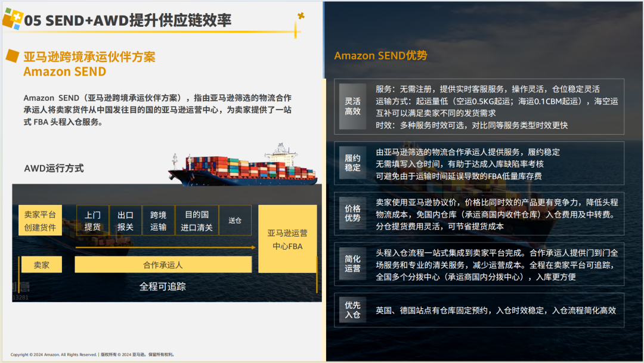This screenshot has width=644, height=363.
Task: Click the "合作承运人" bar
Action: pos(163,265)
